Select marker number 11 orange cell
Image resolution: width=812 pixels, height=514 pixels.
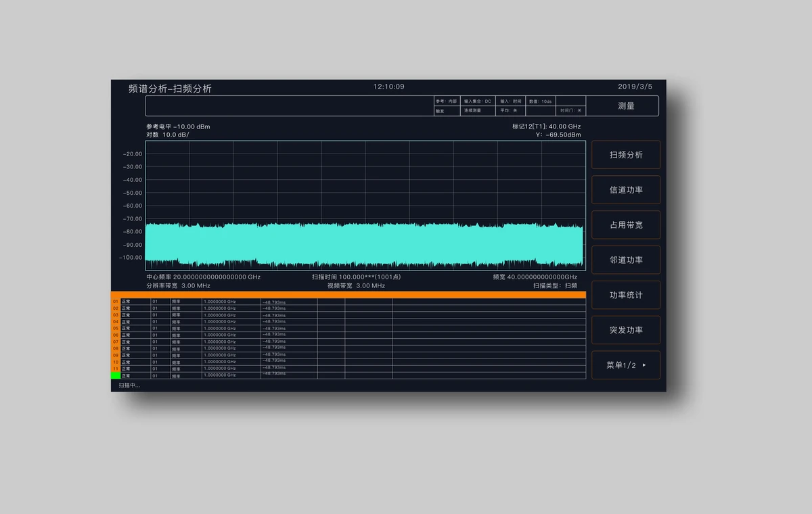tap(116, 369)
